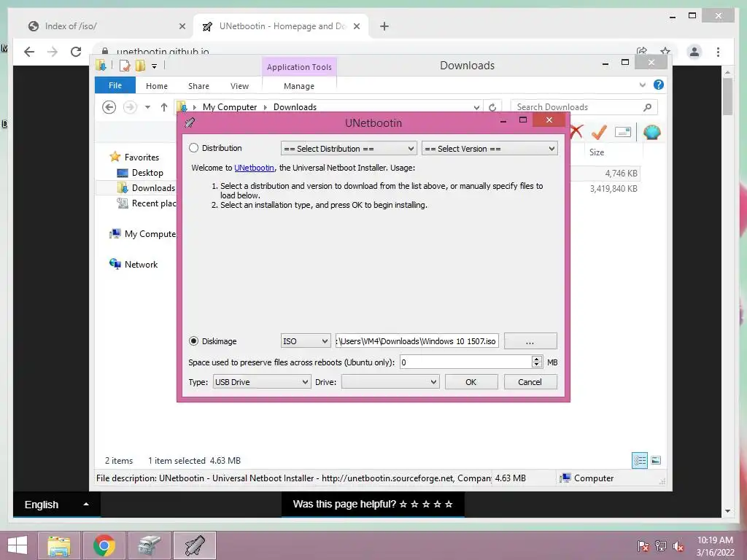The width and height of the screenshot is (747, 560).
Task: Click the volume muted tray icon
Action: tap(678, 546)
